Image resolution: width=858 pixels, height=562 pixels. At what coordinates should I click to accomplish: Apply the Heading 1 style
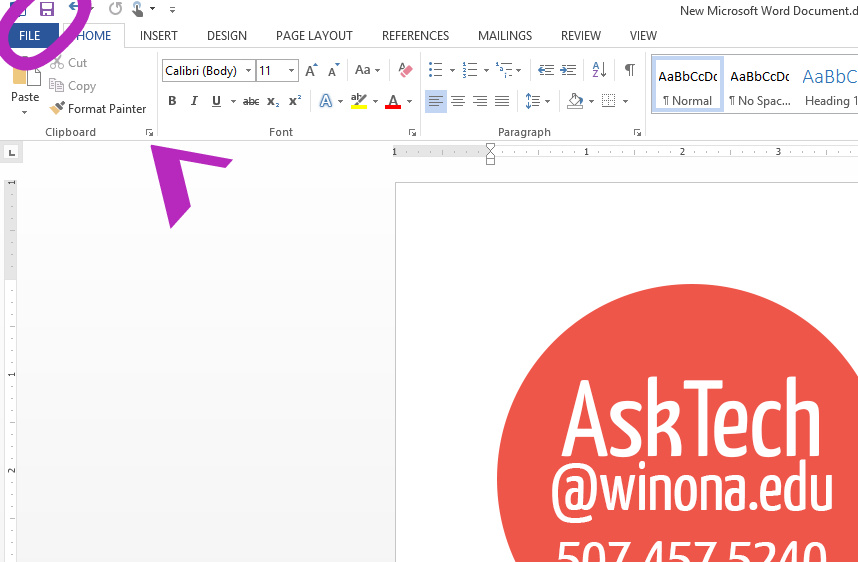coord(829,85)
